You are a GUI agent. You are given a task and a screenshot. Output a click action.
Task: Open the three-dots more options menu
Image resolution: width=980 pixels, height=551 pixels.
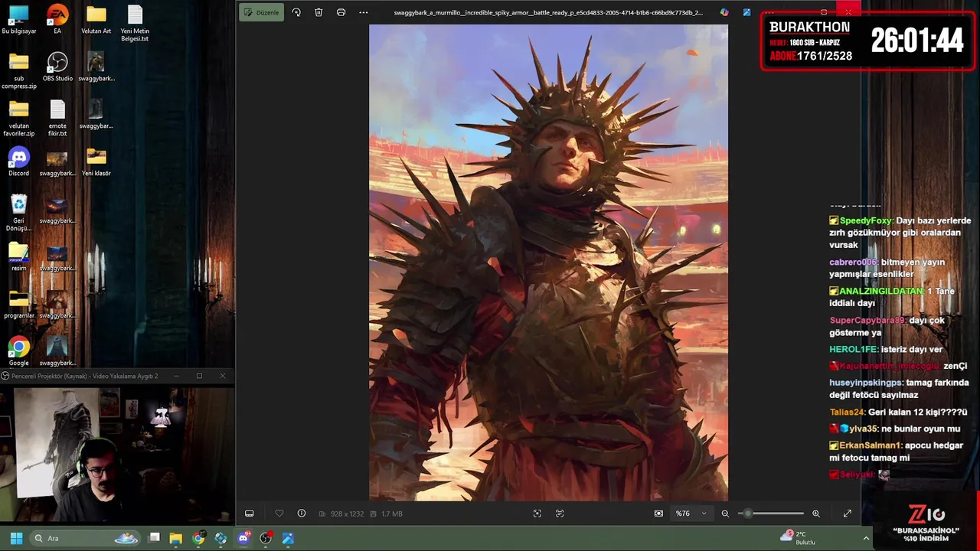pyautogui.click(x=363, y=12)
